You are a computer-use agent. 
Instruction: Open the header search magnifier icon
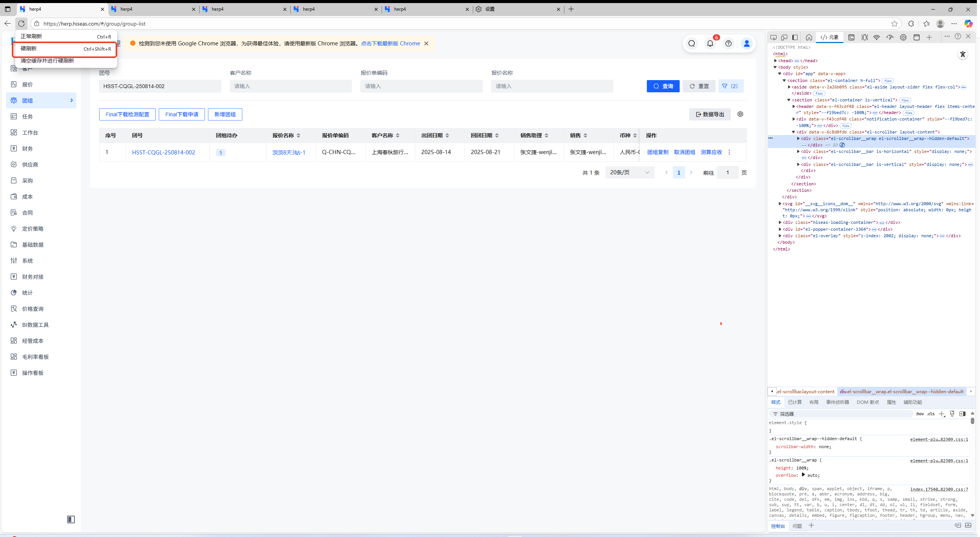tap(691, 43)
